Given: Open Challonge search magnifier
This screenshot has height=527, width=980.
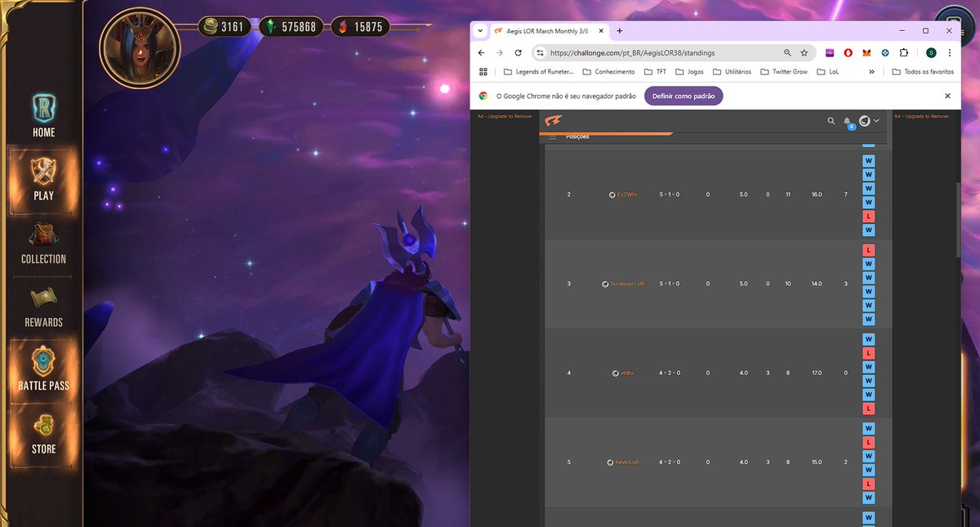Looking at the screenshot, I should (x=831, y=121).
